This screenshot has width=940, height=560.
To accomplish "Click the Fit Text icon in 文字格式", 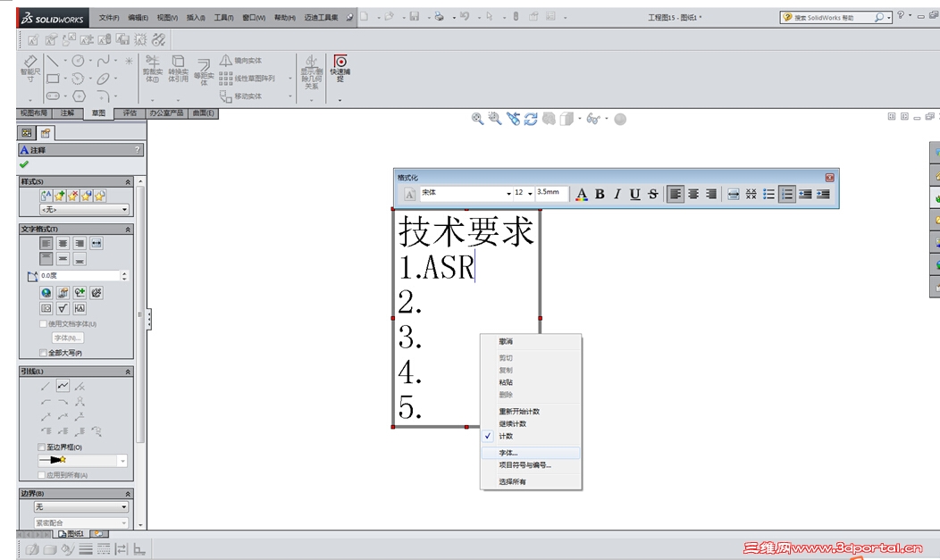I will [97, 243].
